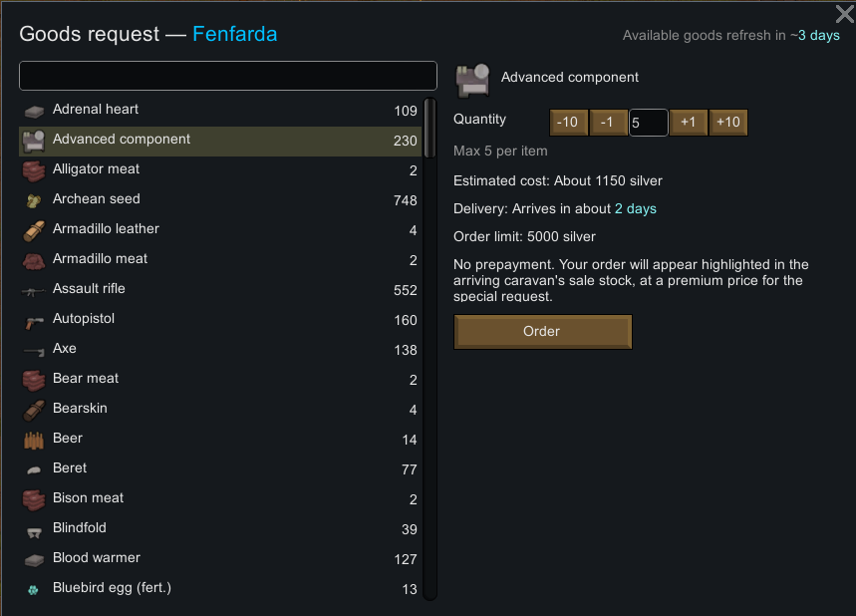Decrease quantity by 1
The width and height of the screenshot is (856, 616).
point(608,123)
